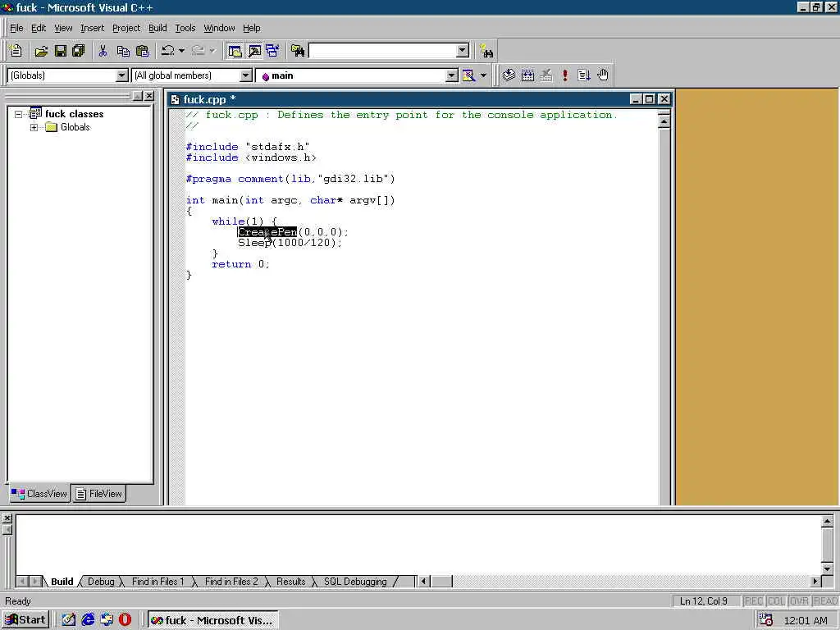The width and height of the screenshot is (840, 630).
Task: Open Internet Explorer from quick launch
Action: coord(88,620)
